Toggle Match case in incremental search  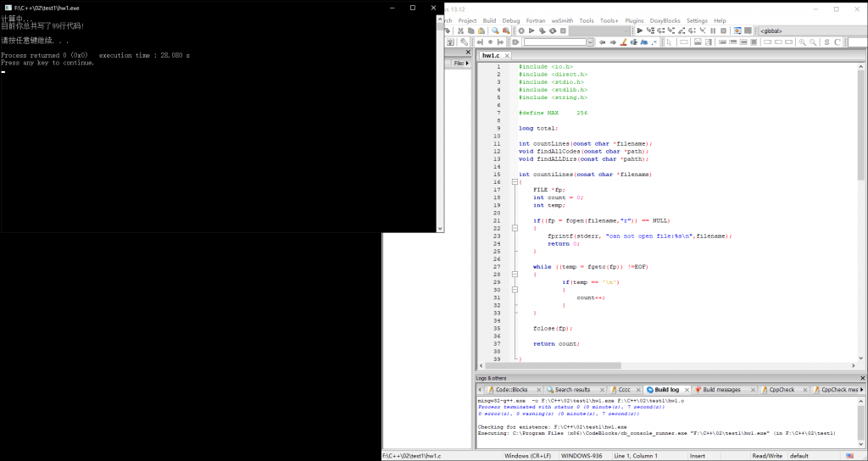coord(644,42)
